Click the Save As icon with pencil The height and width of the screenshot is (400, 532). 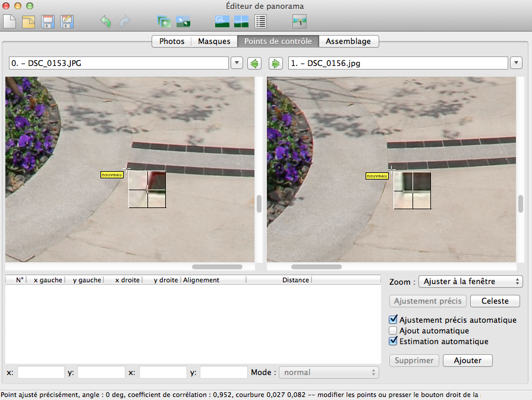[67, 22]
